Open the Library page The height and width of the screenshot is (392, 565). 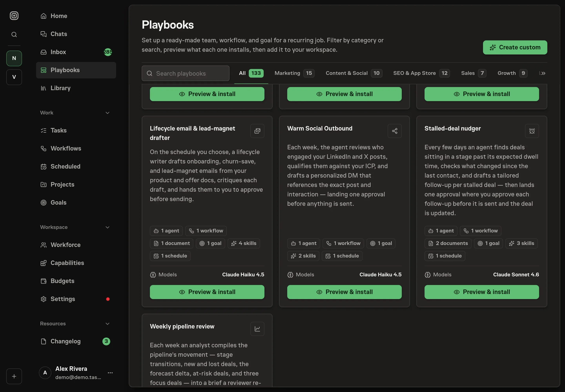(x=76, y=88)
